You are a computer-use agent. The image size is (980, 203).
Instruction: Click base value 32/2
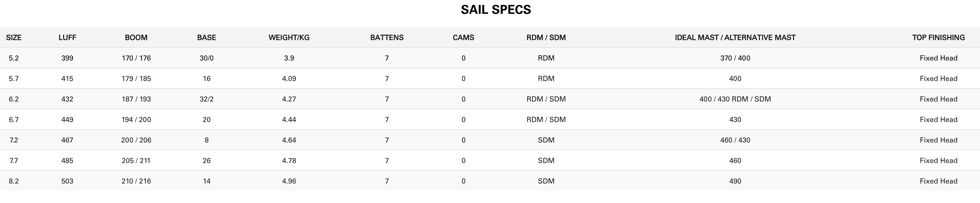[x=206, y=99]
